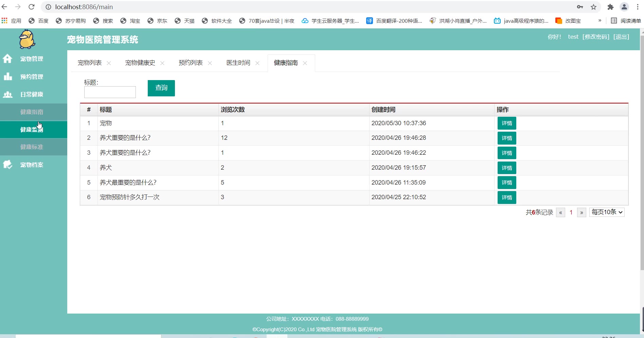The width and height of the screenshot is (644, 338).
Task: Open 详情 for 宠物预防针多久打一次
Action: tap(507, 198)
